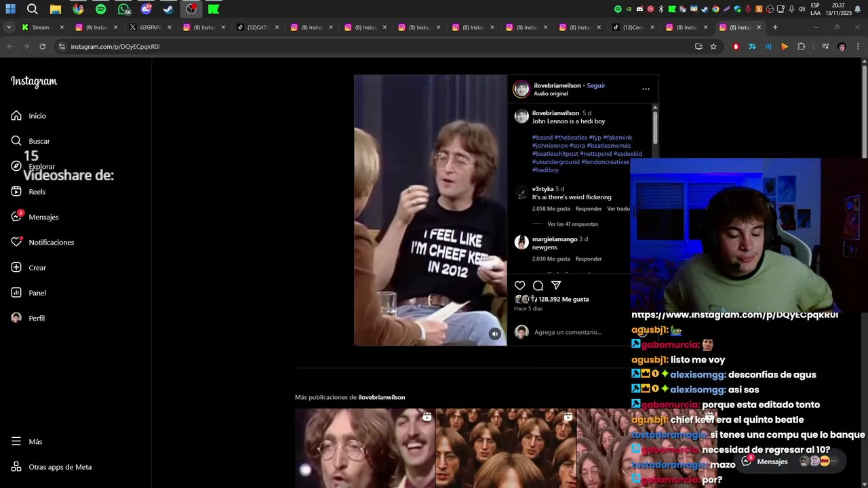Open the ilovebrianwilson username in the post header
The height and width of the screenshot is (488, 868).
[x=557, y=85]
